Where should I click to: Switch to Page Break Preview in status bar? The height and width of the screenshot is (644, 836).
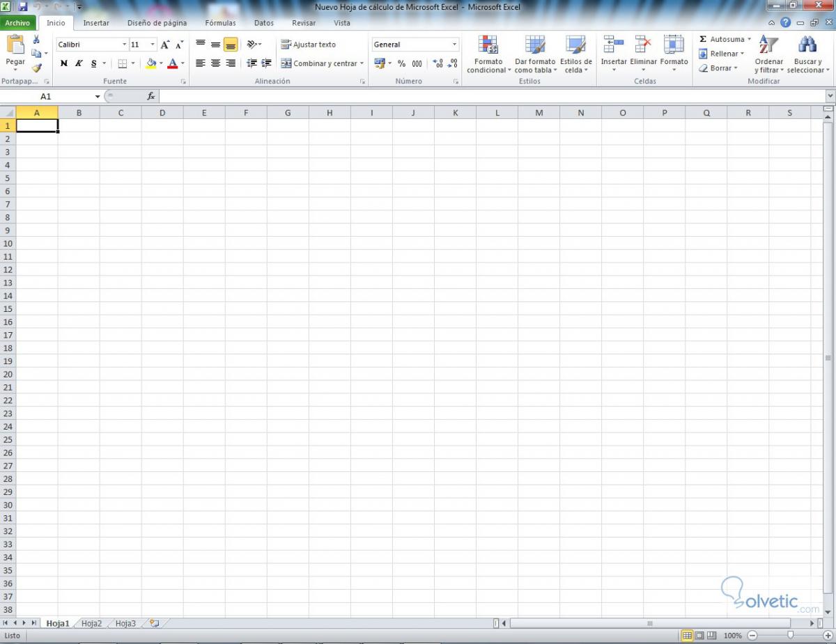713,635
